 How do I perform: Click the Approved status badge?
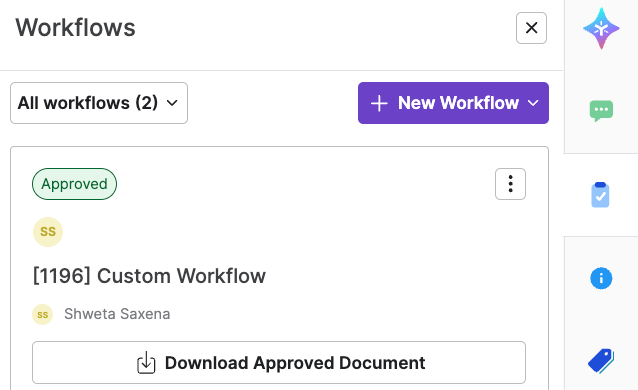pyautogui.click(x=74, y=184)
